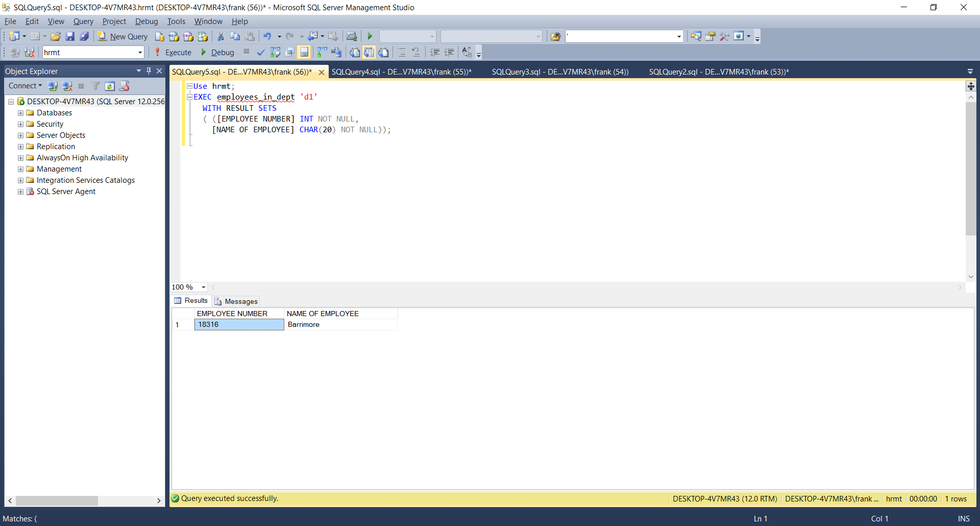Click the Undo arrow icon
The width and height of the screenshot is (980, 526).
tap(267, 36)
